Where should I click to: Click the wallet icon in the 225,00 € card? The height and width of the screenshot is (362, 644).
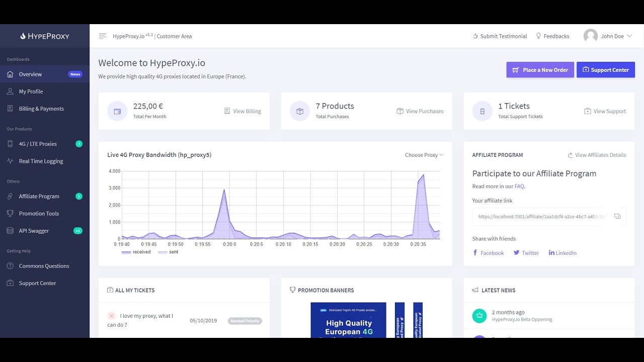[x=117, y=111]
